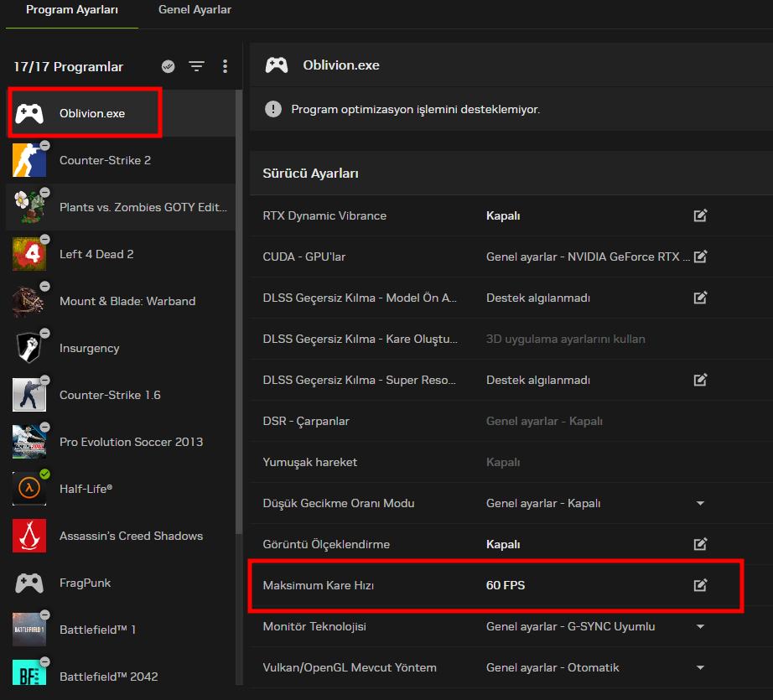Edit DLSS Super Resolution override
This screenshot has width=773, height=700.
click(x=700, y=380)
